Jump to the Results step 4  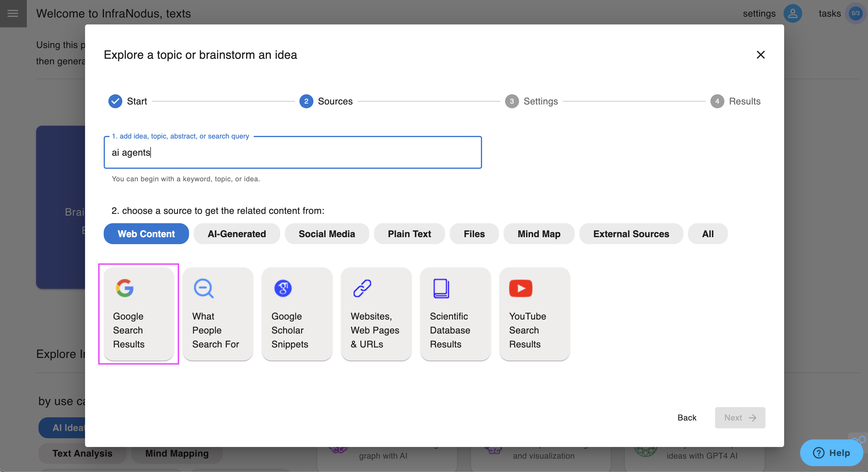point(735,101)
